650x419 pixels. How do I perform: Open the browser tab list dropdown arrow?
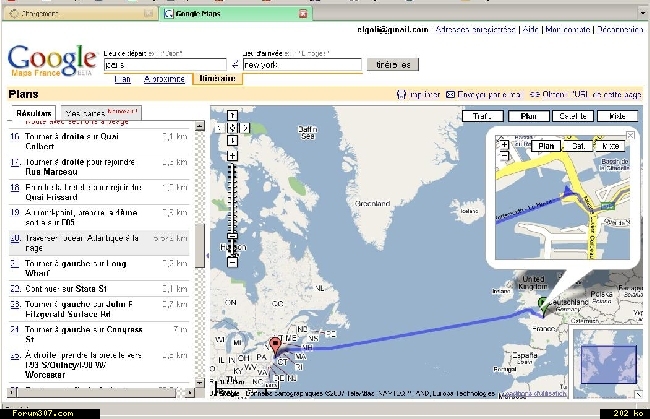coord(643,13)
